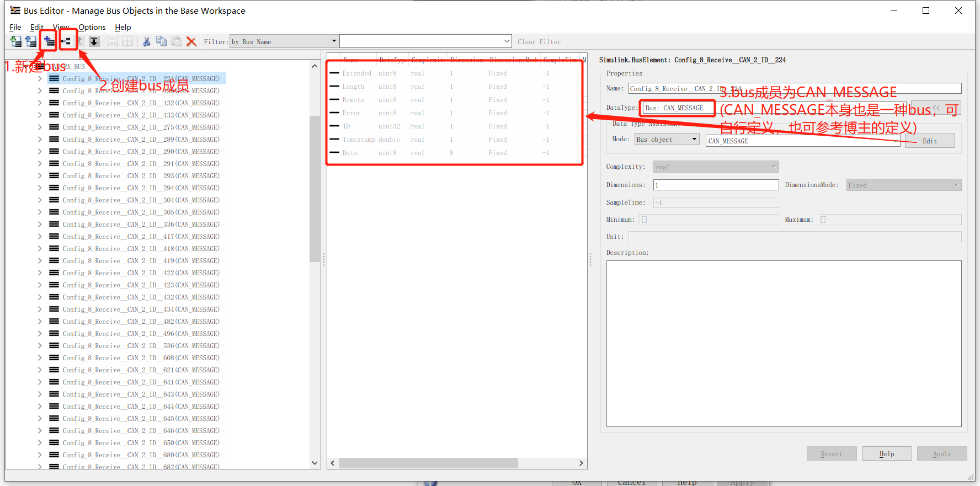Click the element icon beside Error
The width and height of the screenshot is (980, 486).
click(x=334, y=113)
